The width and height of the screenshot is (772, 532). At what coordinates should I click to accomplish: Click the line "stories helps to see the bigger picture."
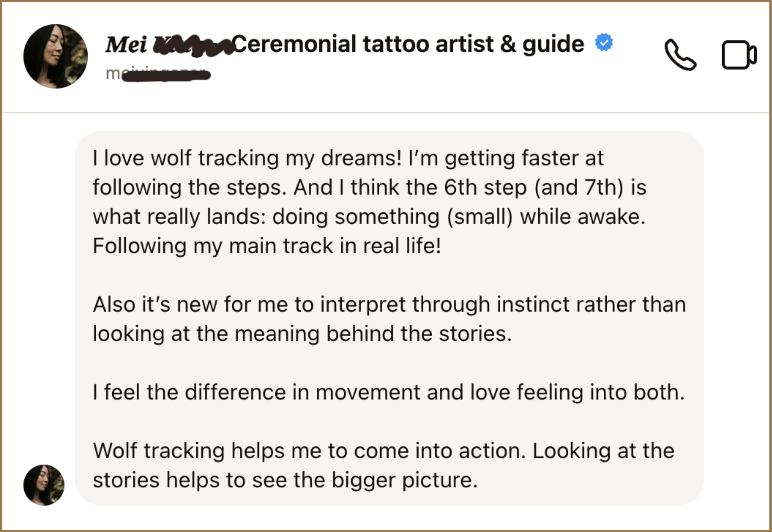pos(285,480)
